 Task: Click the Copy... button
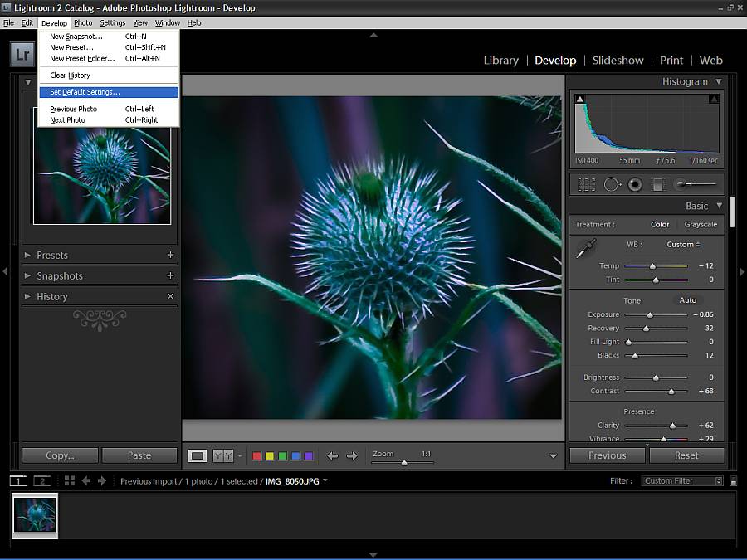click(x=60, y=455)
